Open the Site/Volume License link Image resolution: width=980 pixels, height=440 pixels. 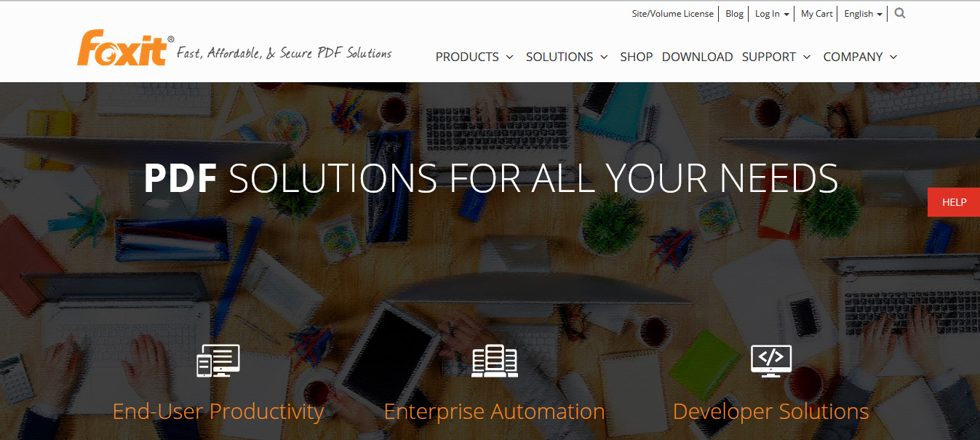673,14
